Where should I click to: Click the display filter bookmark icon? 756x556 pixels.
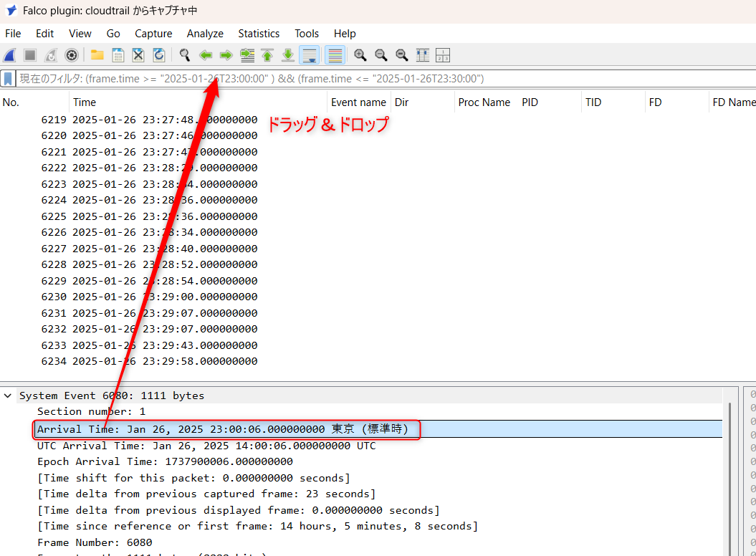click(8, 79)
